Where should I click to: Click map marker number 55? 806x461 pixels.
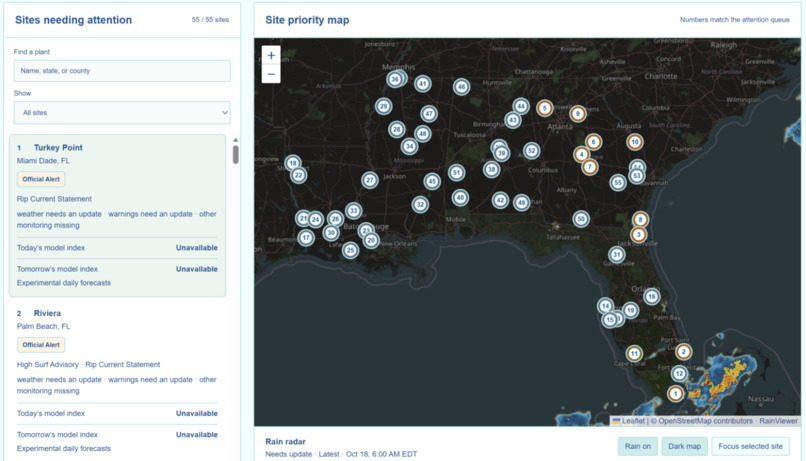click(x=618, y=182)
